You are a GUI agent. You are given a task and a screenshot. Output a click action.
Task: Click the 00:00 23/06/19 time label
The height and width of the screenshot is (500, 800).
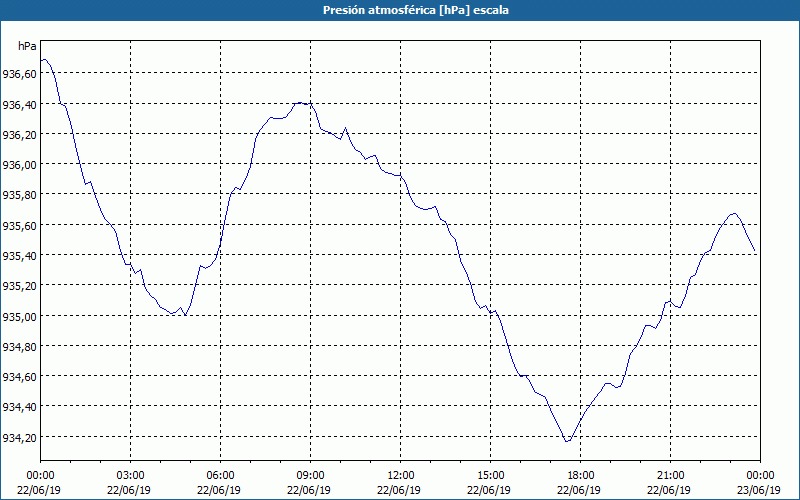759,483
